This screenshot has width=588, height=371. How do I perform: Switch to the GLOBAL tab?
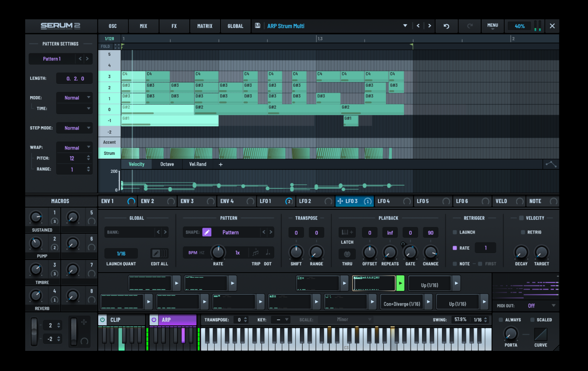[235, 26]
